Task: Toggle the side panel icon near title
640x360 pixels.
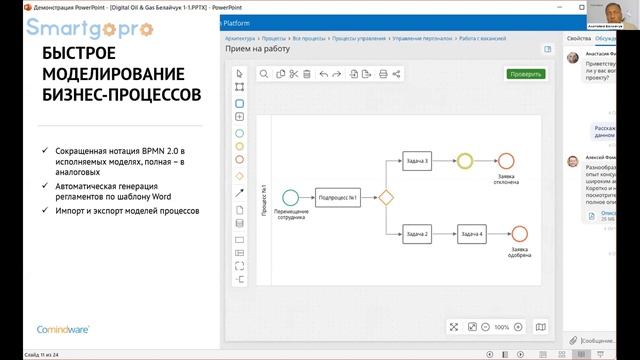Action: point(547,49)
